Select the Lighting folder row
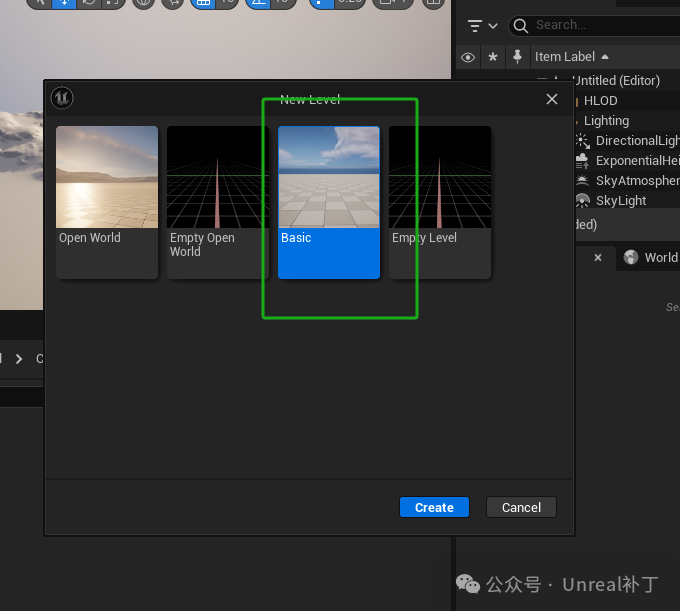 [x=606, y=121]
